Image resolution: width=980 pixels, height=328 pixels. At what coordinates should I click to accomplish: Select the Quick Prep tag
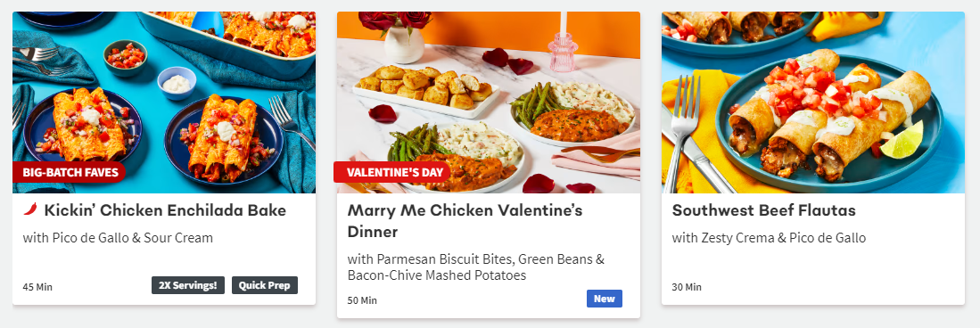coord(265,285)
